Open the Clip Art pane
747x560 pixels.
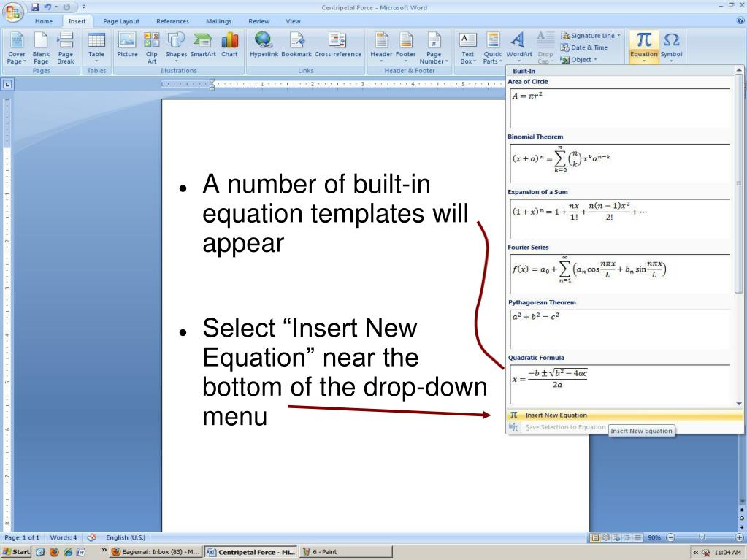[x=151, y=47]
